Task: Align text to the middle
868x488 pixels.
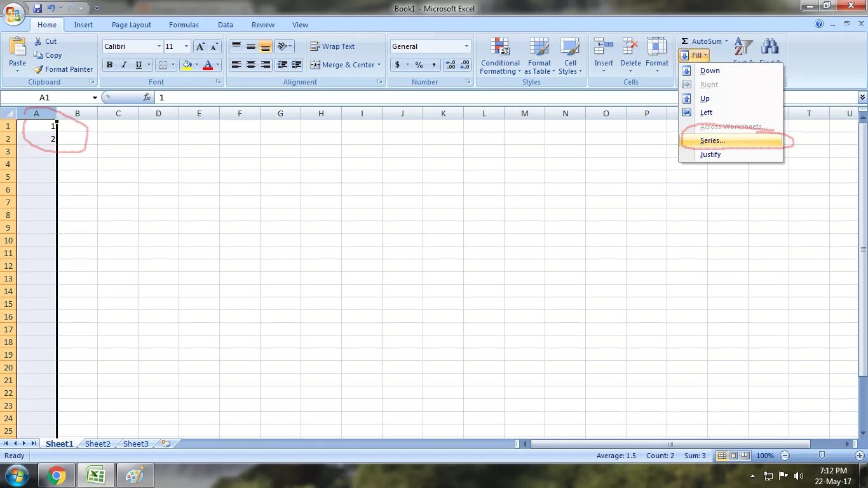Action: click(x=251, y=46)
